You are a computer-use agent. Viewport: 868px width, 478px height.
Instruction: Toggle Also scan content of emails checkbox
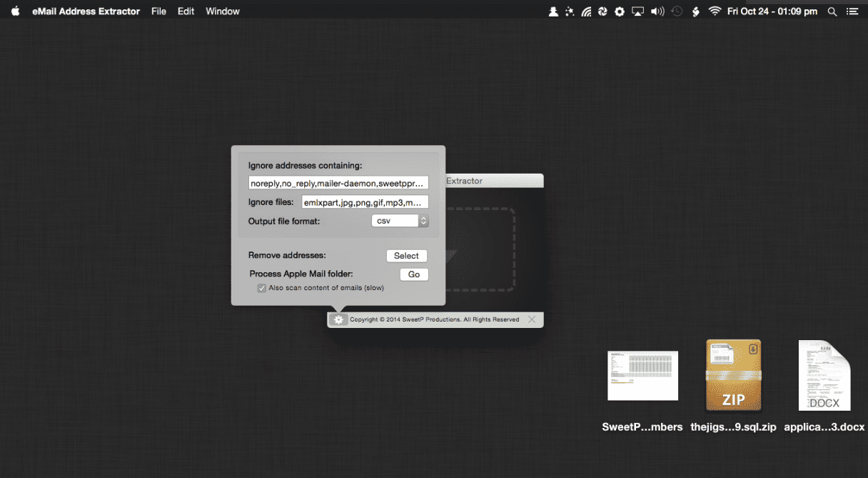262,288
